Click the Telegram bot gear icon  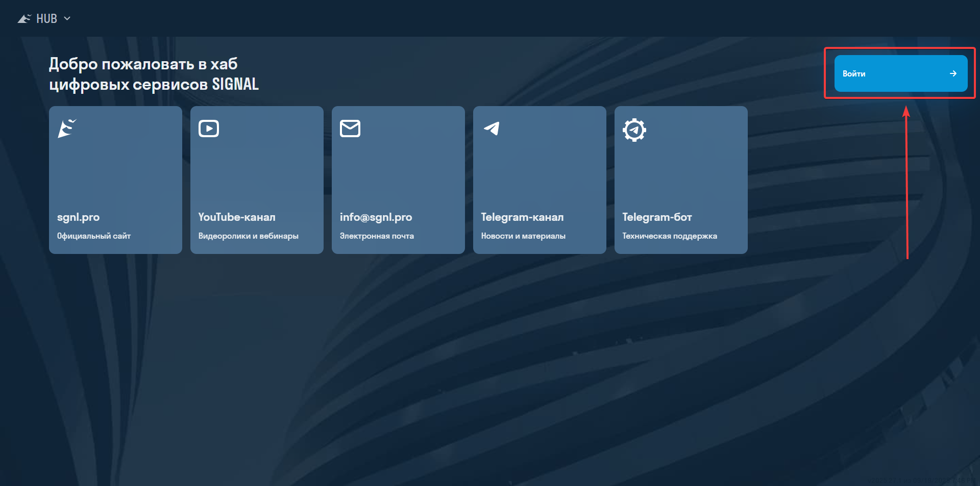tap(634, 130)
